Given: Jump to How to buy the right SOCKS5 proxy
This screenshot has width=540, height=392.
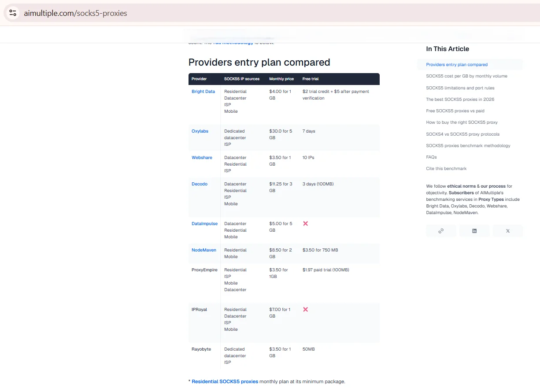Looking at the screenshot, I should 462,122.
